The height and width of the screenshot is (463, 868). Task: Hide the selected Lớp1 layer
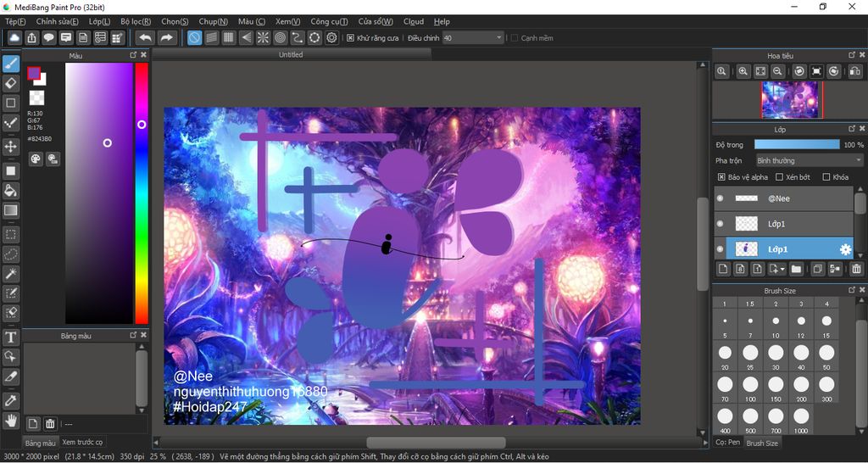[720, 249]
